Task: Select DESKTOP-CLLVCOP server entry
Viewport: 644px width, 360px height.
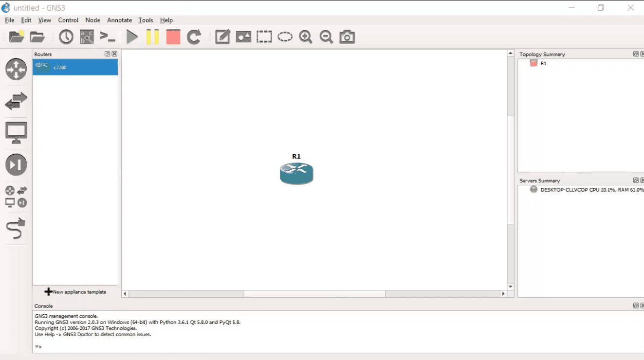Action: pyautogui.click(x=592, y=190)
